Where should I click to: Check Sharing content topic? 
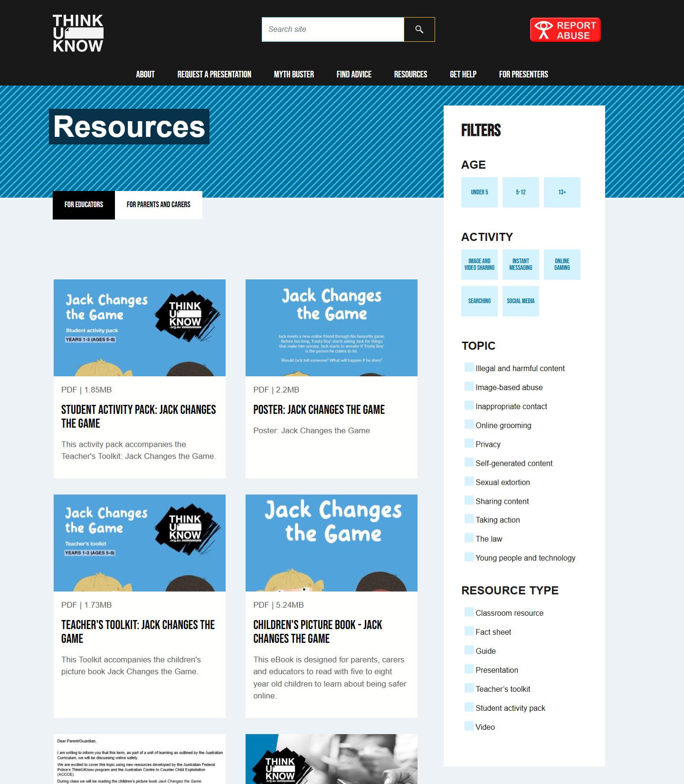469,501
